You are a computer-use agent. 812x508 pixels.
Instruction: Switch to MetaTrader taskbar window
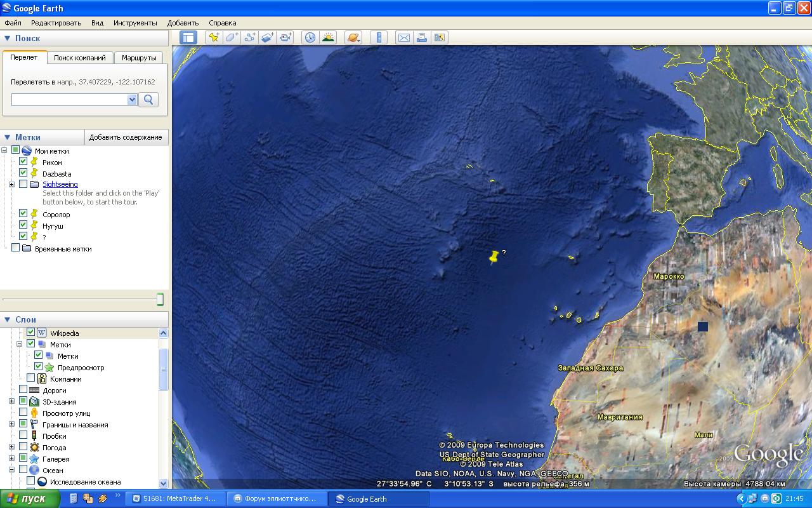[174, 498]
